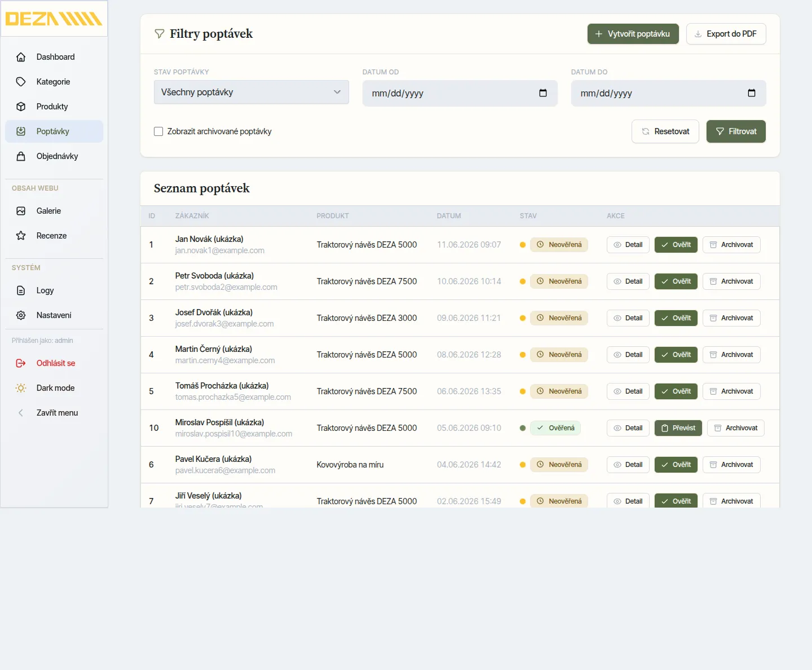Click Ověřit for Tomáš Procházka
Screen dimensions: 812x670
click(676, 391)
